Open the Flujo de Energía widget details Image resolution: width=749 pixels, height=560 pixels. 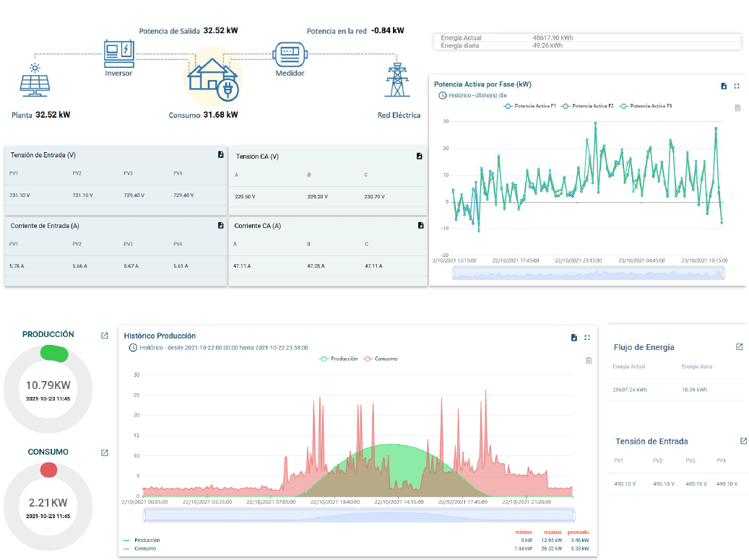[x=739, y=347]
